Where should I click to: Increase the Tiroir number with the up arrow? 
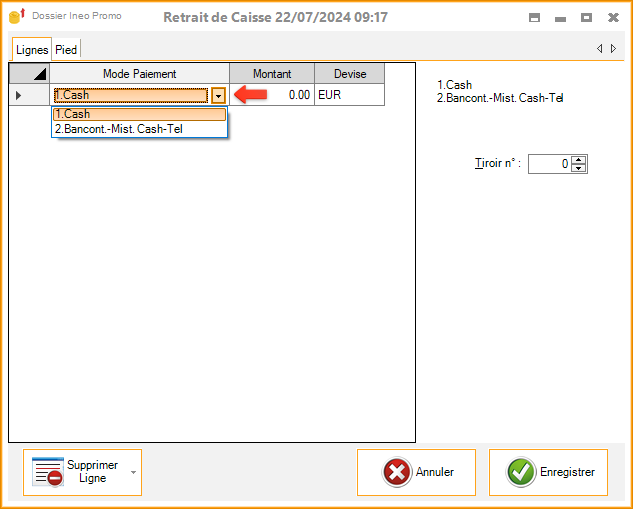coord(579,159)
